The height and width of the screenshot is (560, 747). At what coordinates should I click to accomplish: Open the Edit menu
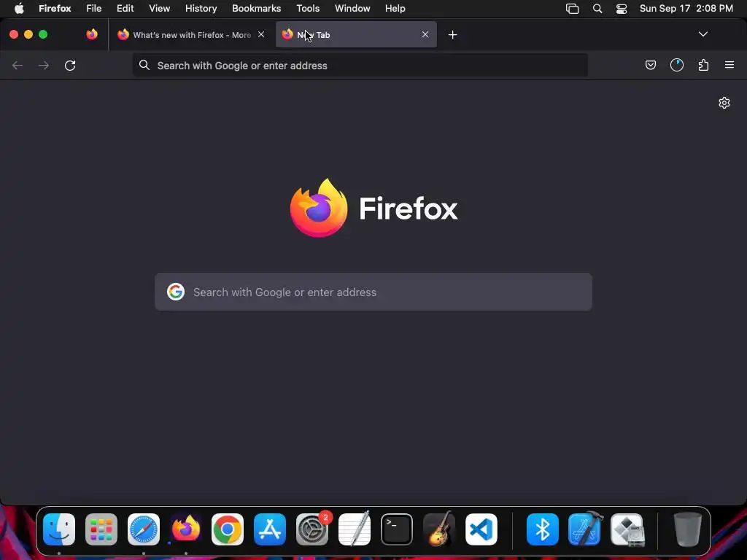coord(125,9)
